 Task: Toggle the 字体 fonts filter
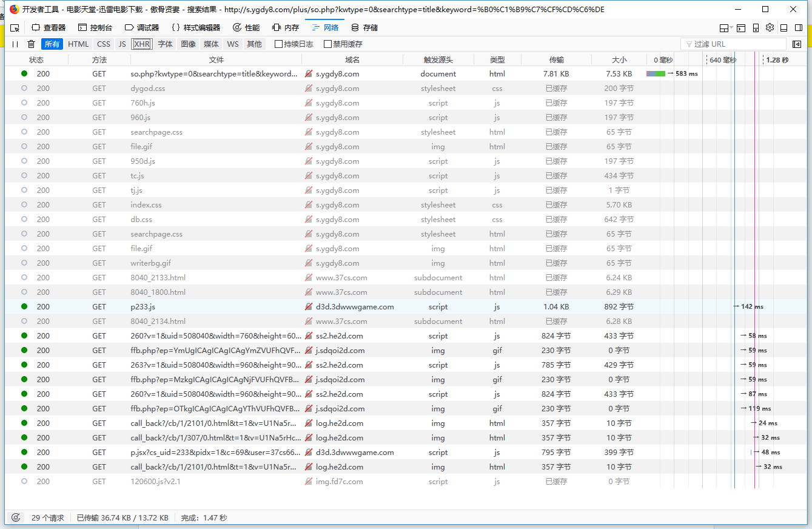click(165, 44)
